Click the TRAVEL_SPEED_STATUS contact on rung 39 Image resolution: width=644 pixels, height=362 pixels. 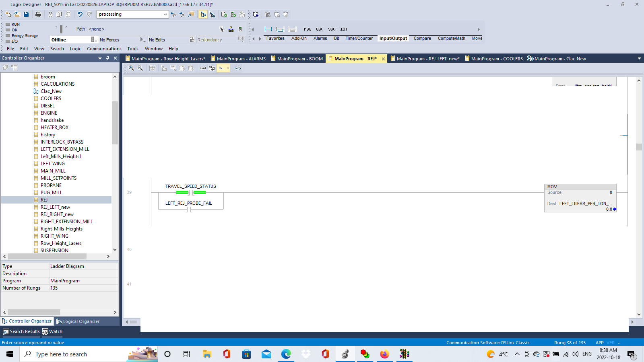click(191, 193)
